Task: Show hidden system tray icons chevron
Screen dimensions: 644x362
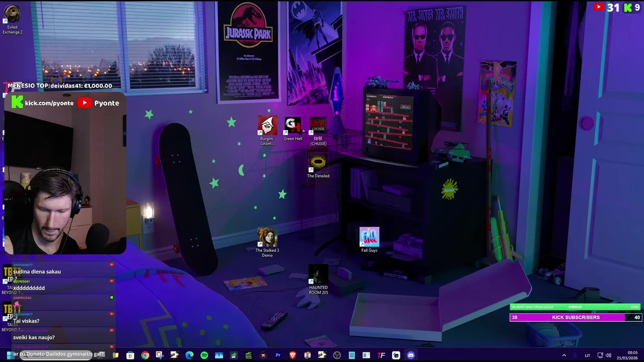Action: coord(564,355)
